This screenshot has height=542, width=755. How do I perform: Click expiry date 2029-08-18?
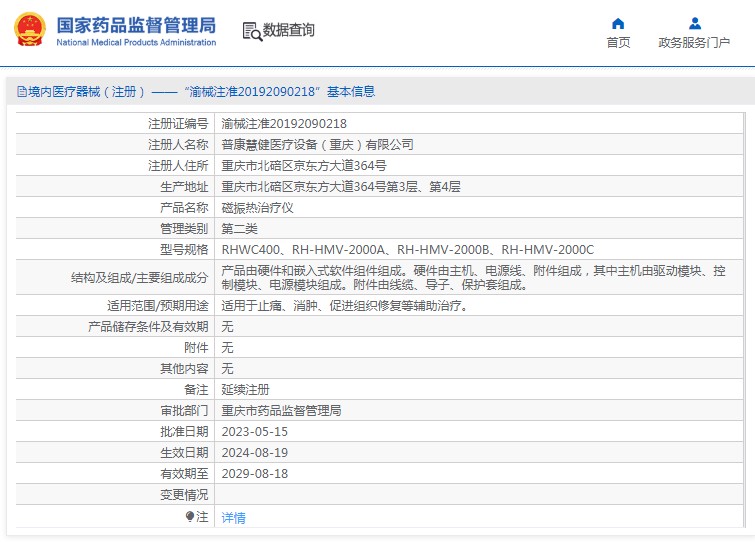255,474
